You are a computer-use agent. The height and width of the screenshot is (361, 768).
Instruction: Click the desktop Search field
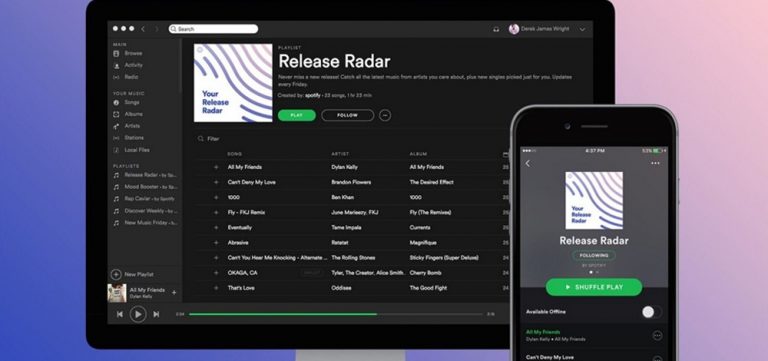click(x=213, y=29)
